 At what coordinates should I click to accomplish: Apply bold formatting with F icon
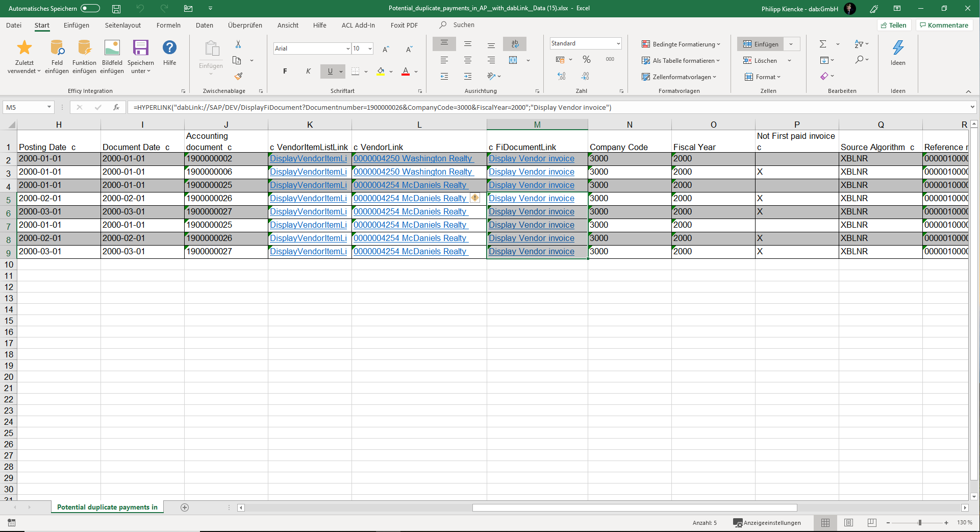pyautogui.click(x=285, y=71)
